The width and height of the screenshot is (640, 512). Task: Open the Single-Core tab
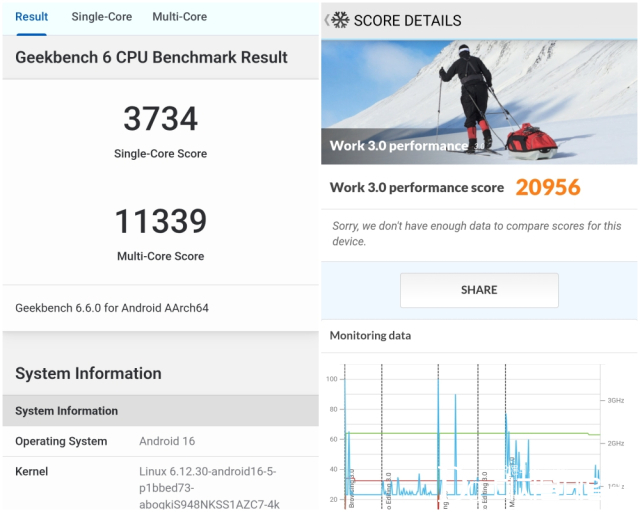pos(102,17)
